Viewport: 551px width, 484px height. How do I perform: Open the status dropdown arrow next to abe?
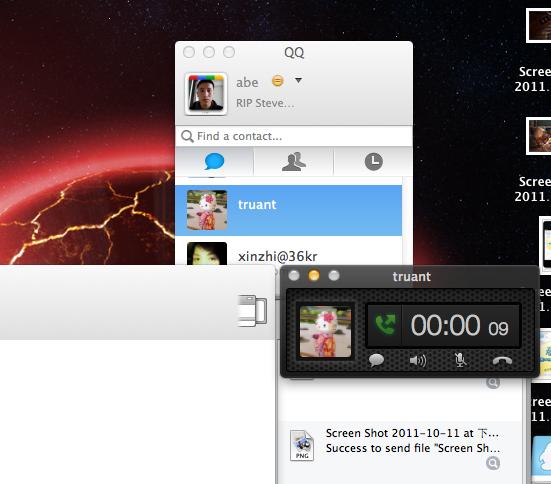tap(298, 80)
